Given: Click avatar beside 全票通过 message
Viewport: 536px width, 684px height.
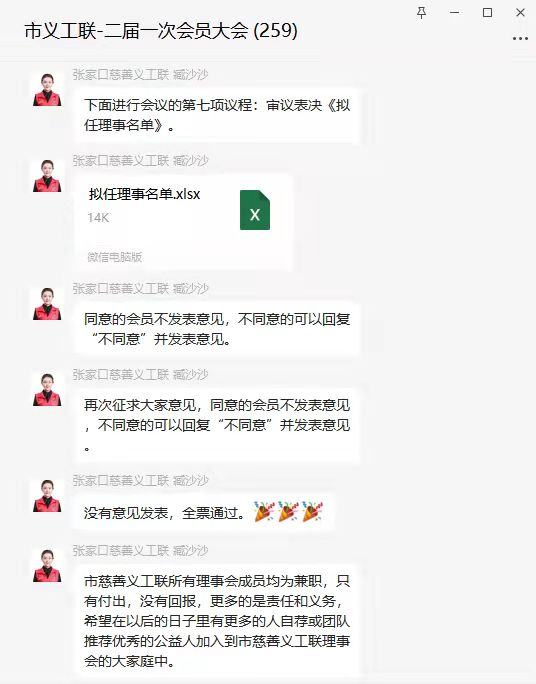Looking at the screenshot, I should (47, 496).
